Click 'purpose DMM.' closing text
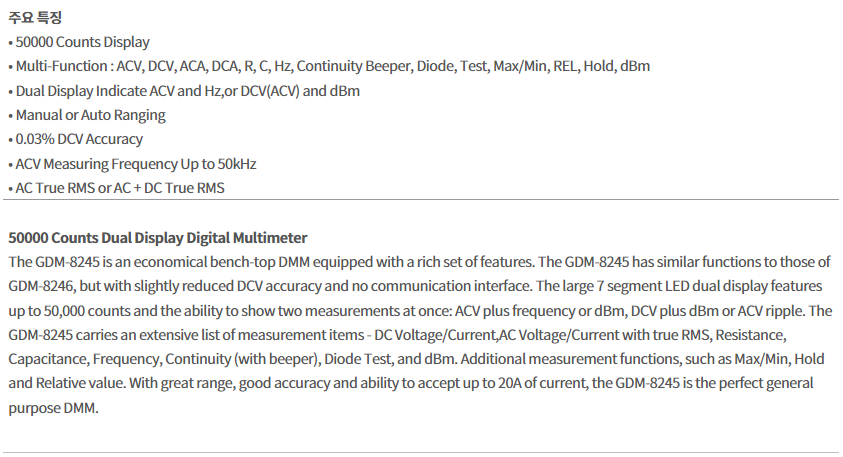This screenshot has height=457, width=843. [53, 408]
